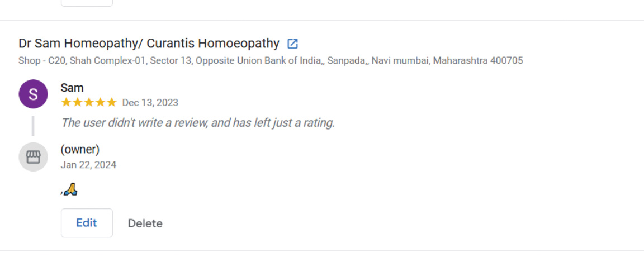
Task: Click the first yellow rating star
Action: click(67, 102)
